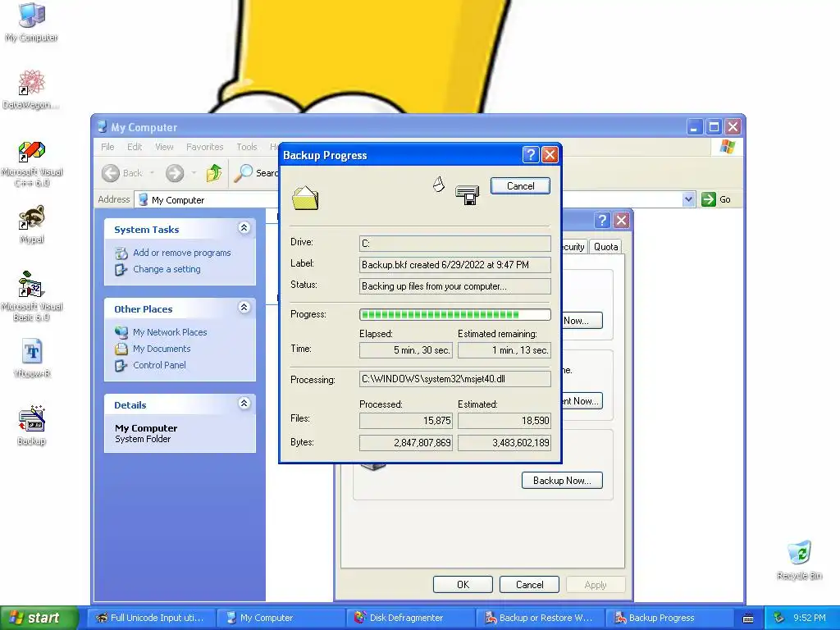
Task: Open the My Documents link
Action: 162,349
